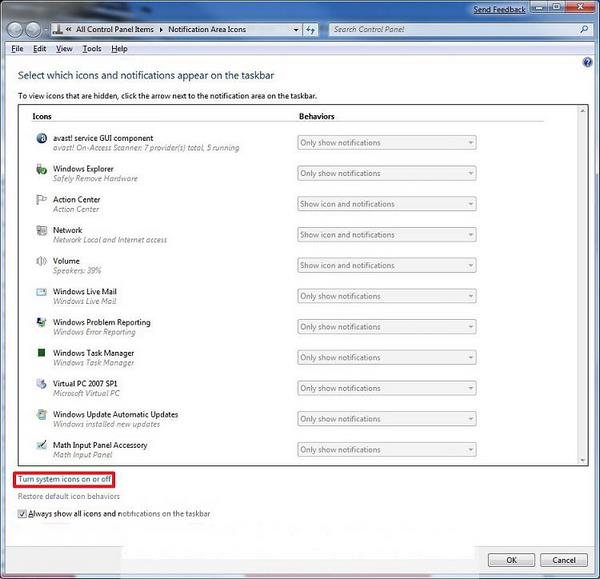Click the avast! service GUI component icon

click(41, 138)
